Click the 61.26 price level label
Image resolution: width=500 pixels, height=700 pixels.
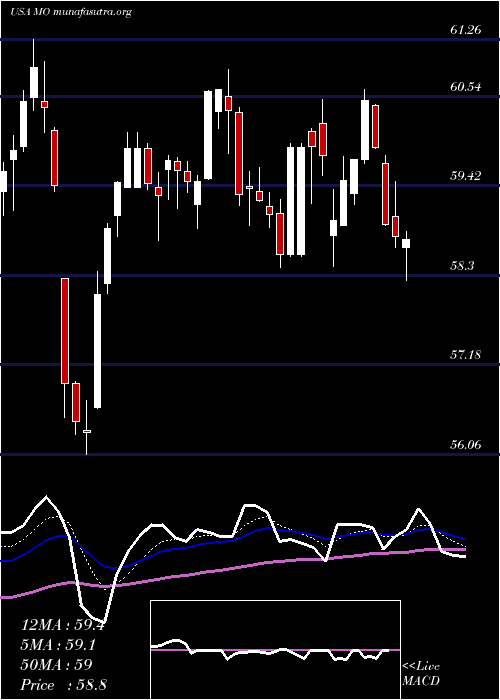coord(466,30)
